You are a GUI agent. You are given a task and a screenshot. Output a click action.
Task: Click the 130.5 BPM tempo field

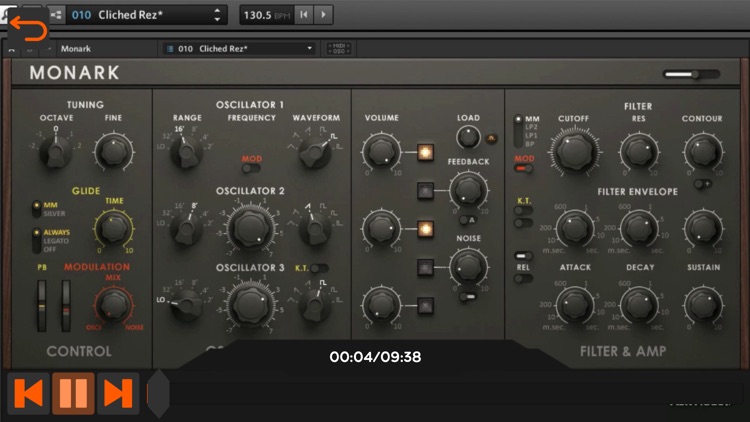point(267,15)
